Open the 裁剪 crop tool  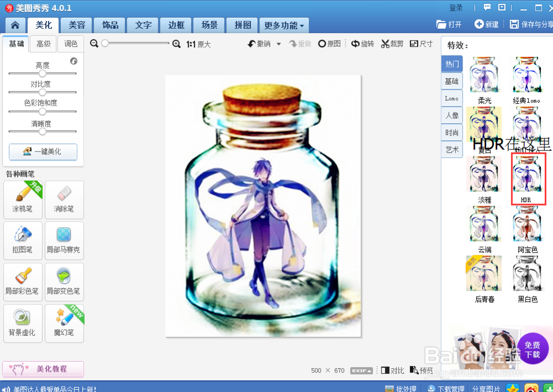point(392,44)
